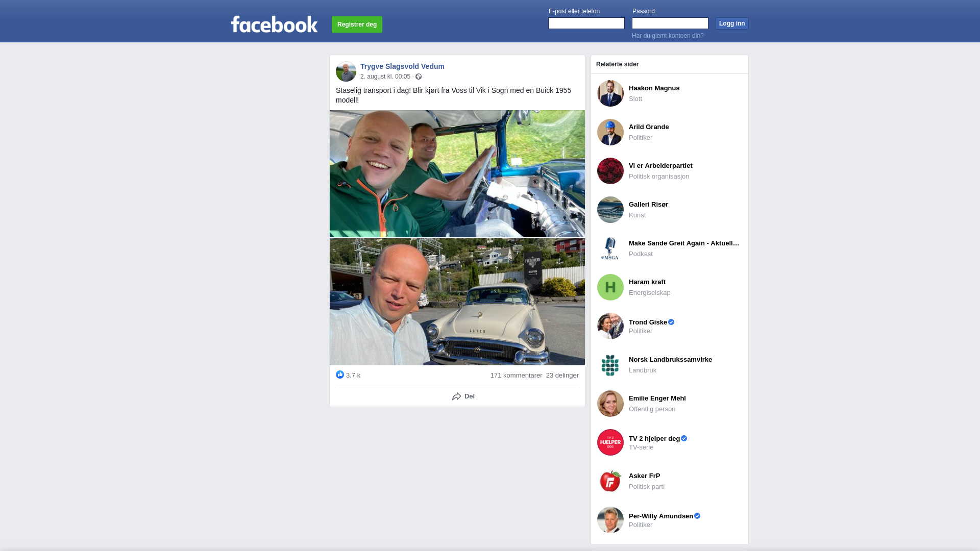Open the 171 kommentarer link

pos(516,375)
